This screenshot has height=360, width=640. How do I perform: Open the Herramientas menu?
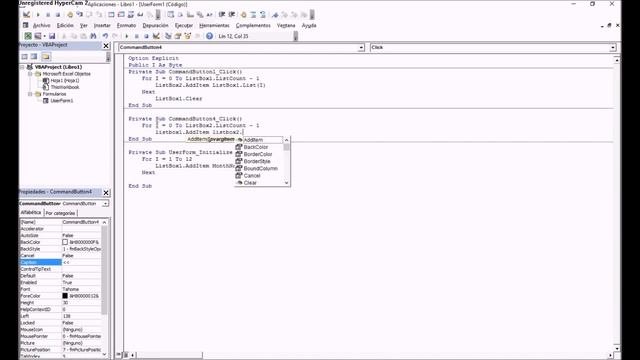pos(214,25)
